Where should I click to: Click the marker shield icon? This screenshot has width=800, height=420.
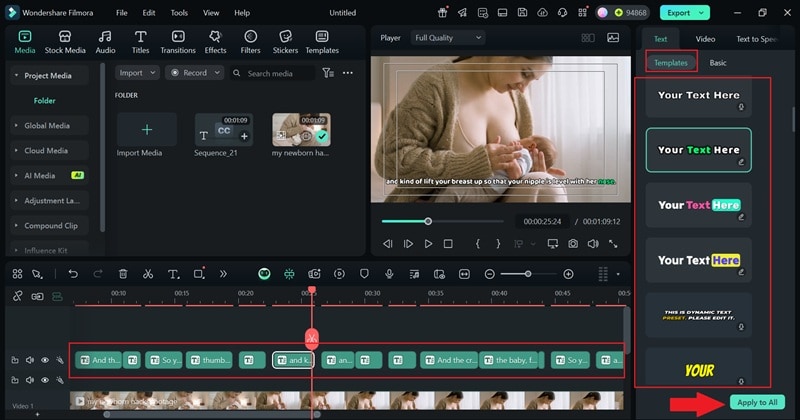pyautogui.click(x=364, y=274)
